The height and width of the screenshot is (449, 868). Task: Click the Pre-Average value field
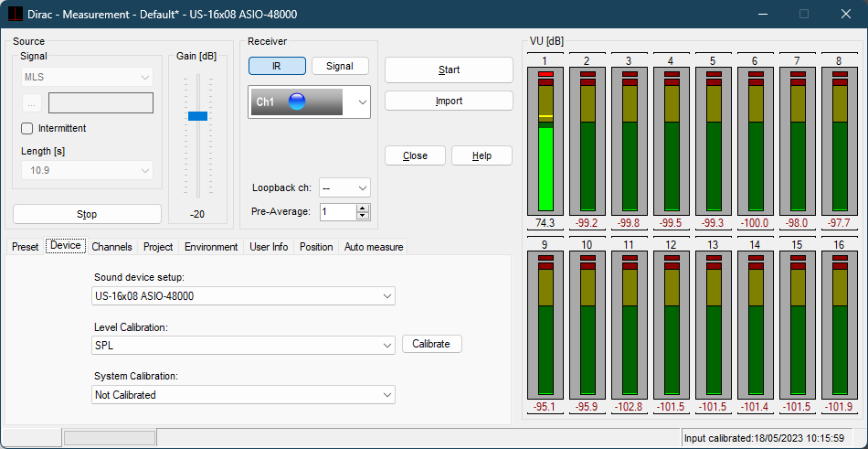click(338, 212)
